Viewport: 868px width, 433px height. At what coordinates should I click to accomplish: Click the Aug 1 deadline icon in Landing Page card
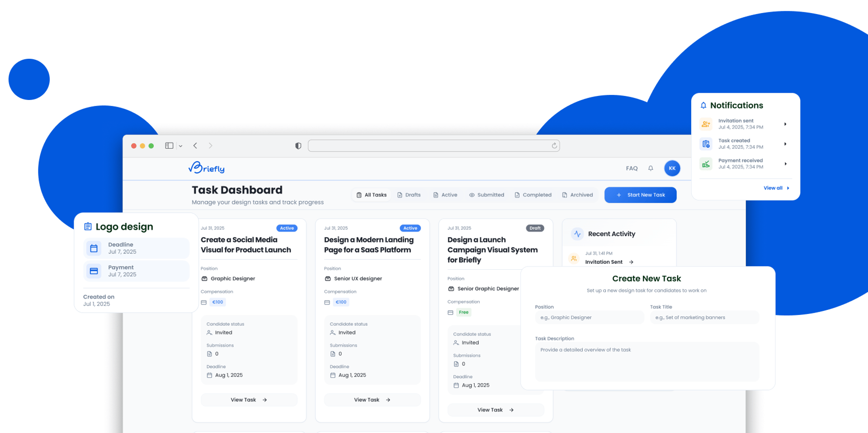click(x=333, y=375)
